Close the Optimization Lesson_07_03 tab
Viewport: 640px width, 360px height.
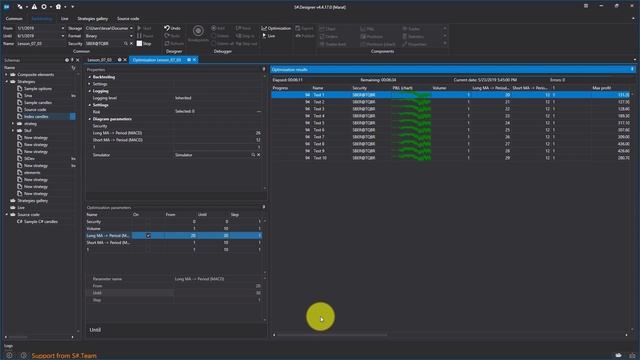194,60
